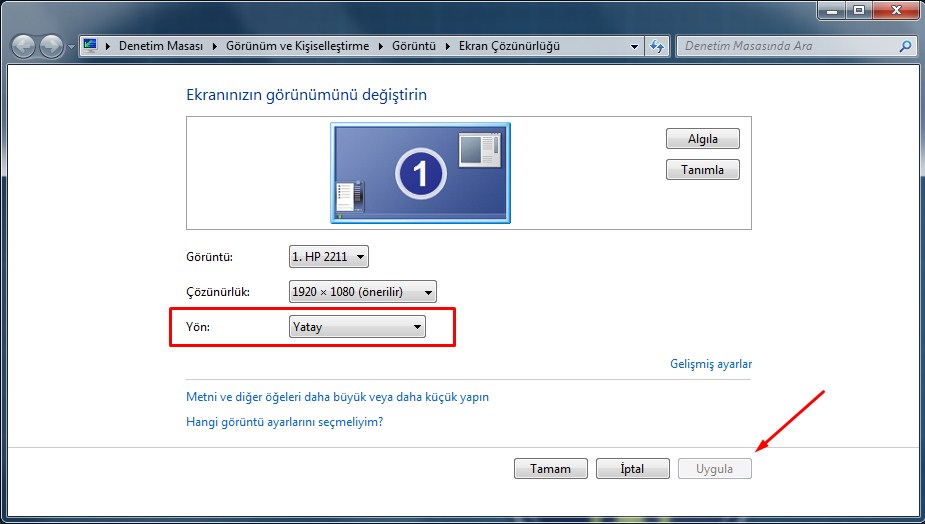Viewport: 925px width, 524px height.
Task: Expand the Çözünürlük 1920 × 1080 dropdown
Action: [362, 292]
